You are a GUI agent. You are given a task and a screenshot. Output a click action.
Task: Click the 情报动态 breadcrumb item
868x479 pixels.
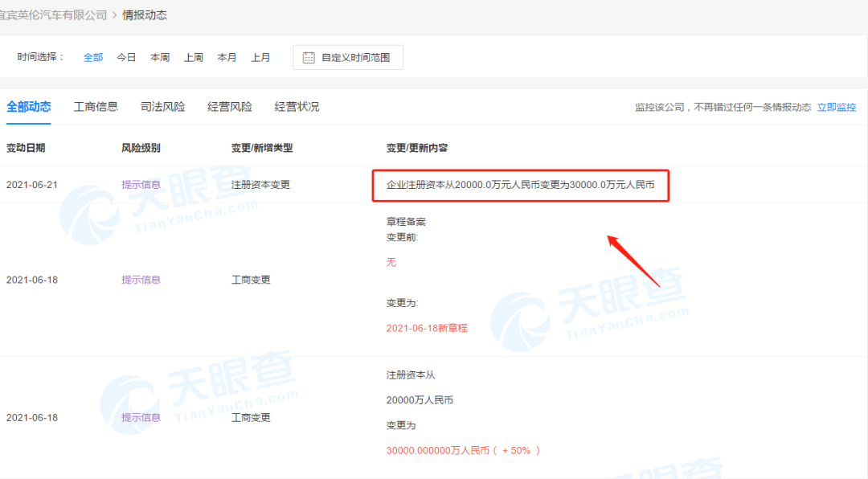(x=144, y=14)
